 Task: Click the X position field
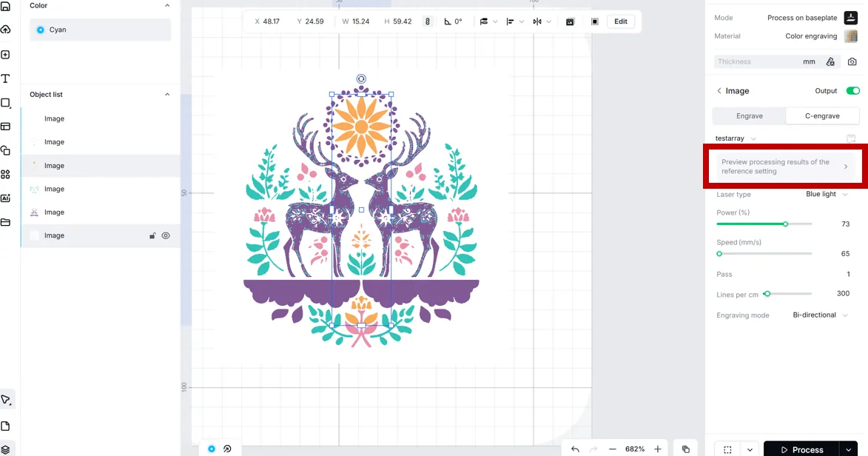tap(267, 21)
